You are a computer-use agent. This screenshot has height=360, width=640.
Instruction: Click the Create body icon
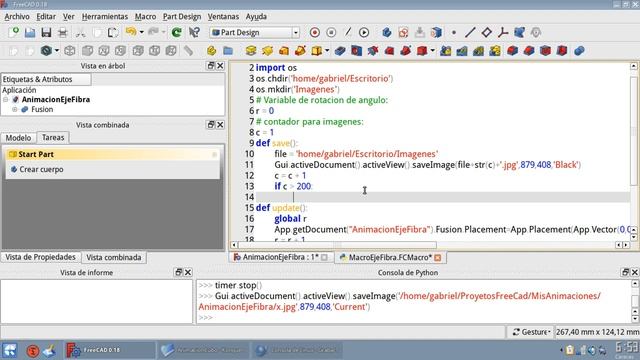click(x=387, y=32)
